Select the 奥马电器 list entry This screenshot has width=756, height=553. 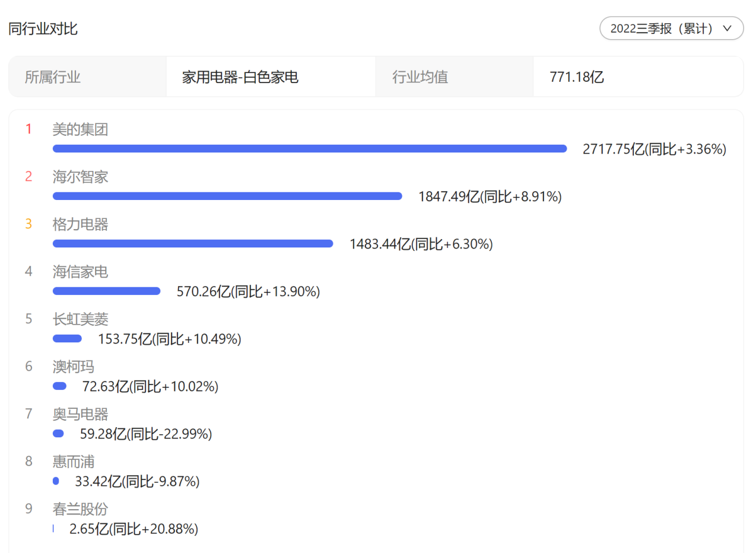[x=80, y=414]
